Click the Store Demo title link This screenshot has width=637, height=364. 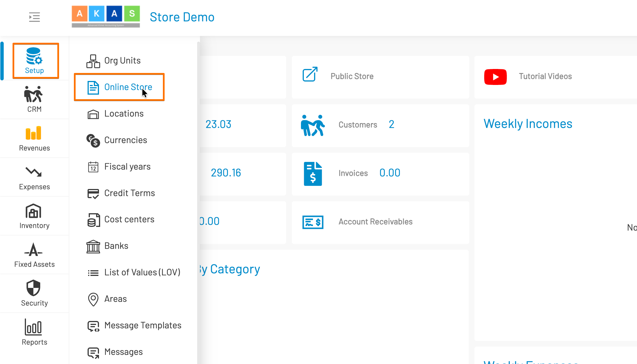pos(182,17)
